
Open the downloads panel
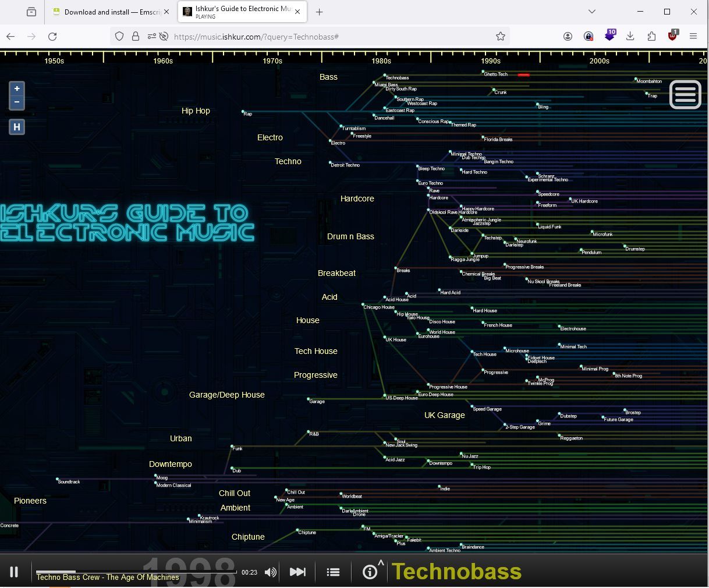(x=630, y=36)
